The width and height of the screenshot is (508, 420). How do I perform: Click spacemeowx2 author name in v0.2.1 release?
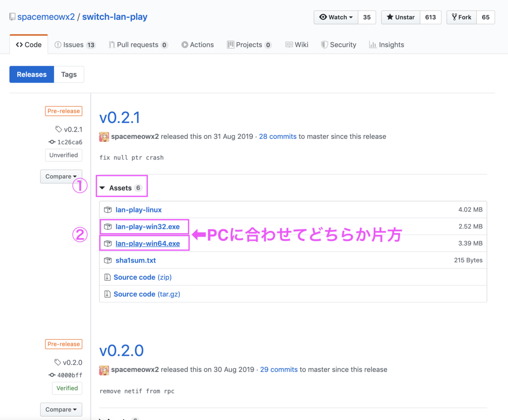(x=135, y=137)
